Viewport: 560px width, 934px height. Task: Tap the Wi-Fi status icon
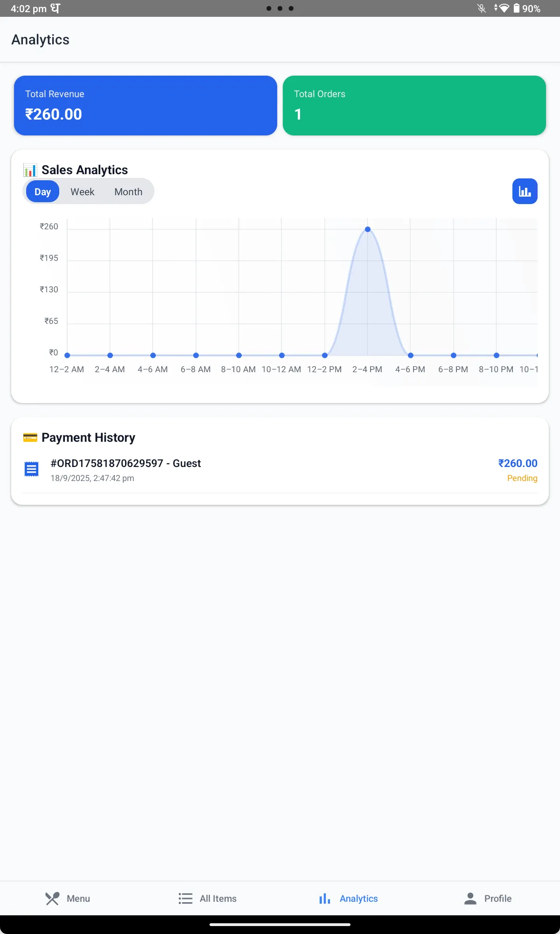(503, 8)
